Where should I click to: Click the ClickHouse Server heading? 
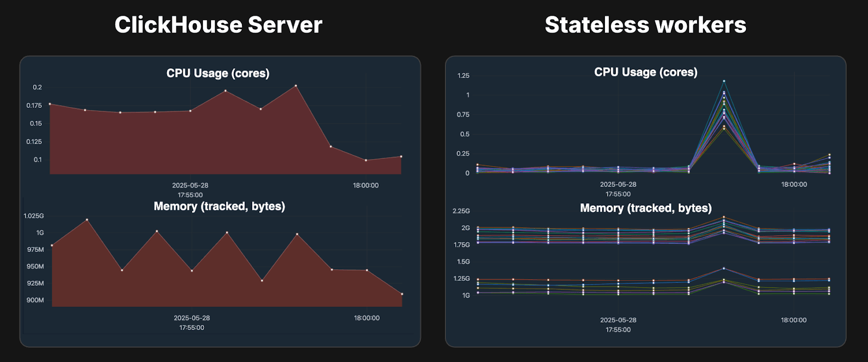click(x=218, y=25)
